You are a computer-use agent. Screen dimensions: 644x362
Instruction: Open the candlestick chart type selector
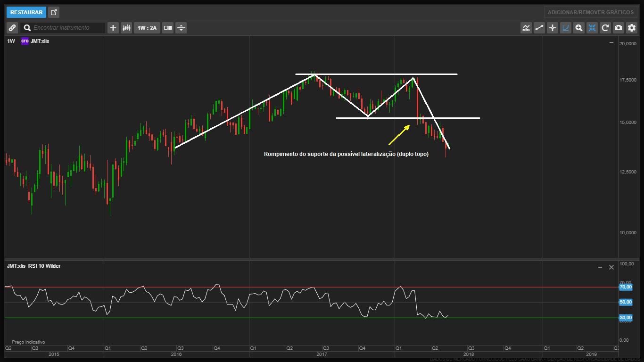[x=126, y=28]
